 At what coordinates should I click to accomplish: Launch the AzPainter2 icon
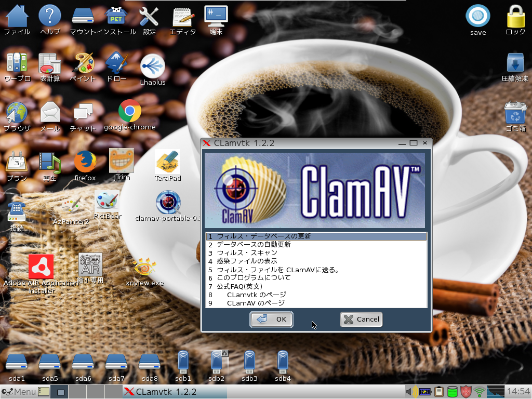(x=71, y=206)
